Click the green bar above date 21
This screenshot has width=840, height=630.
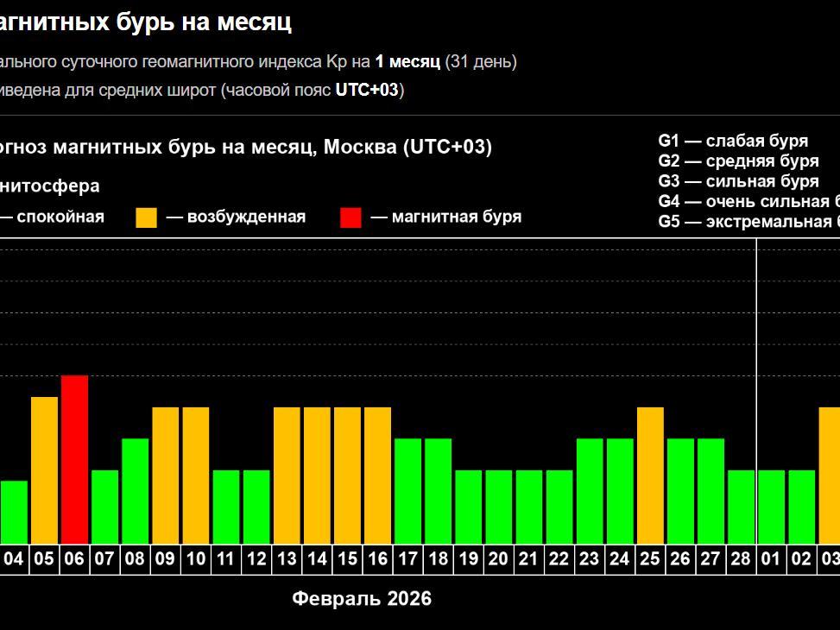click(529, 507)
